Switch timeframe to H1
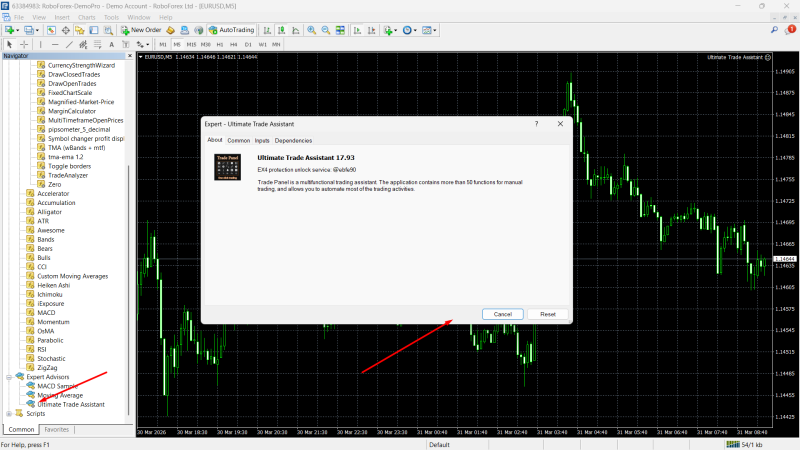Screen dimensions: 800x450 [220, 44]
